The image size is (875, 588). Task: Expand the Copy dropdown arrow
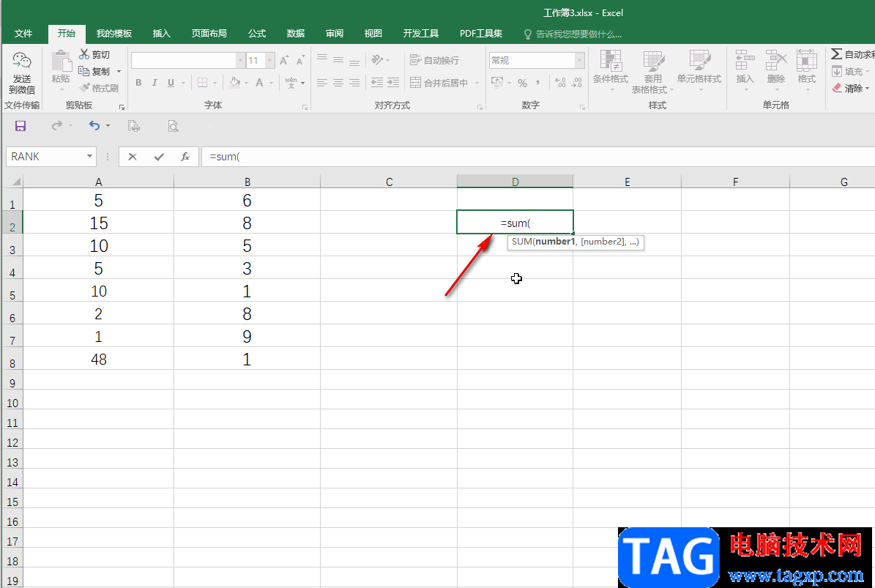click(119, 72)
